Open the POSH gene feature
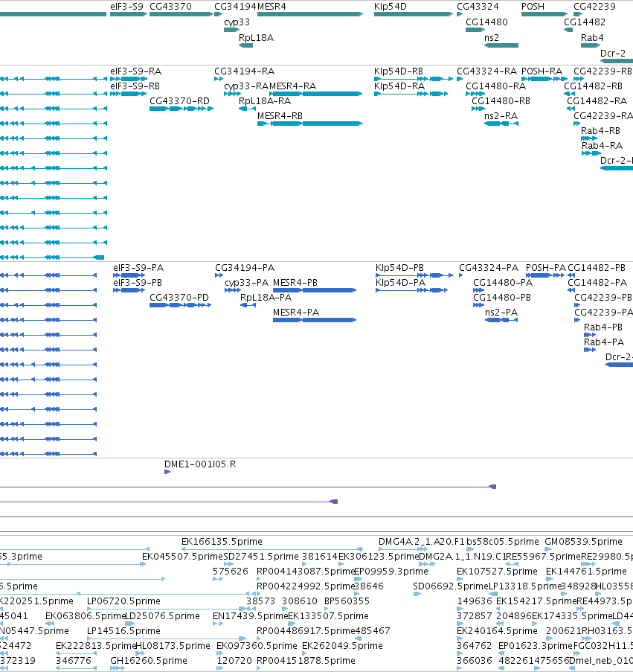The width and height of the screenshot is (633, 672). click(x=544, y=14)
